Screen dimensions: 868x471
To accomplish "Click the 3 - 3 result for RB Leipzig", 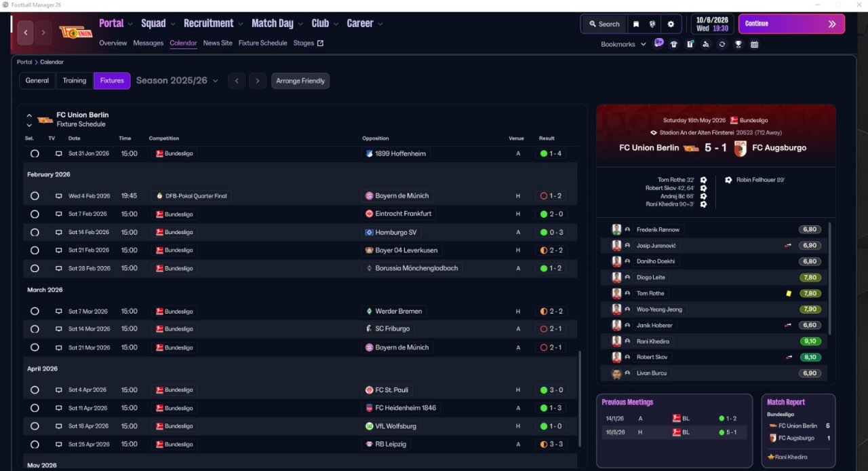I will 551,445.
